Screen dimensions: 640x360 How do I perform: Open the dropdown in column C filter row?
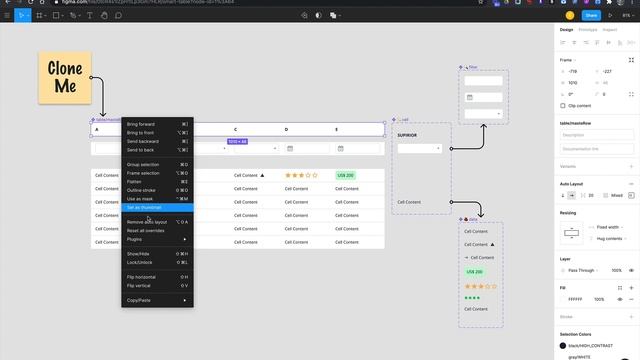coord(256,149)
